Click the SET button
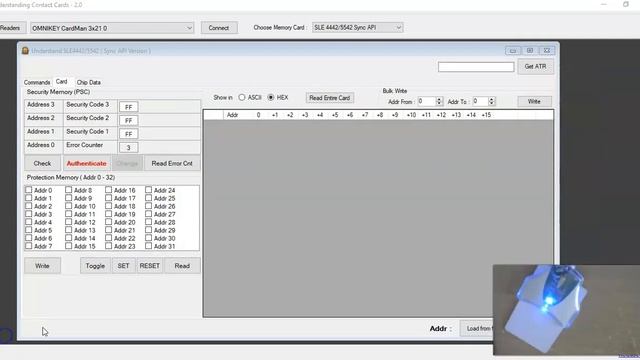 [123, 266]
